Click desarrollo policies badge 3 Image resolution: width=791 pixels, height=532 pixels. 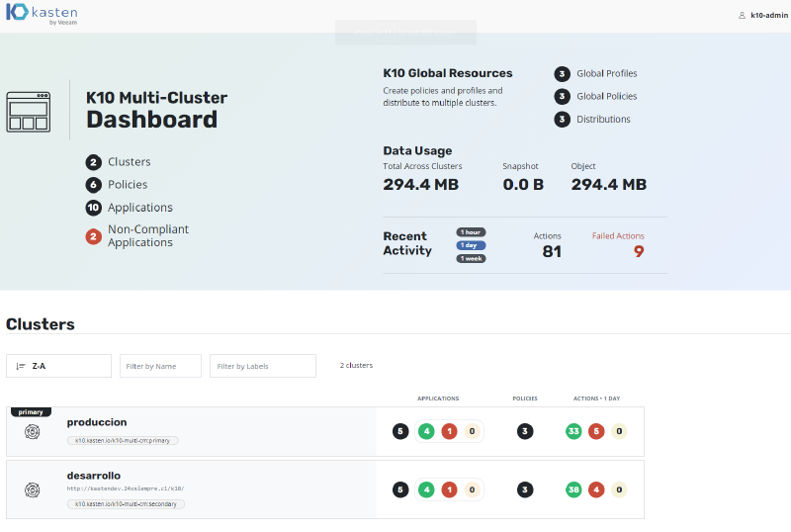pyautogui.click(x=525, y=489)
